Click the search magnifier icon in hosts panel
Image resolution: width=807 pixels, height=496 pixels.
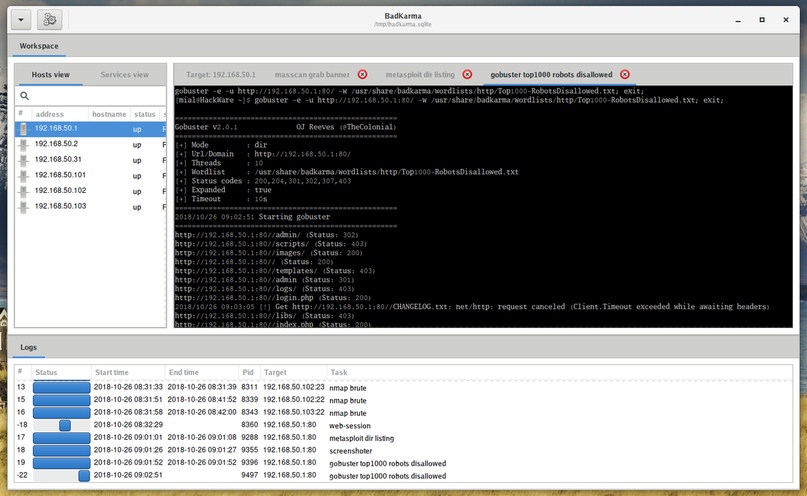(25, 96)
